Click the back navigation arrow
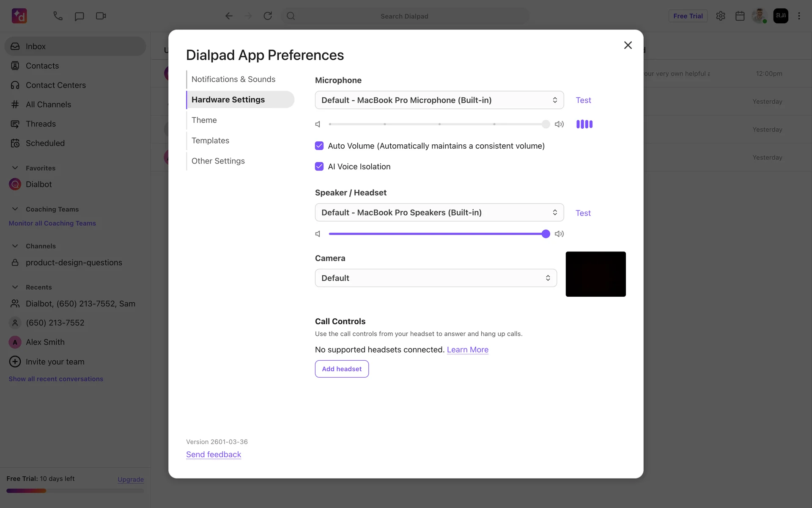 coord(229,16)
